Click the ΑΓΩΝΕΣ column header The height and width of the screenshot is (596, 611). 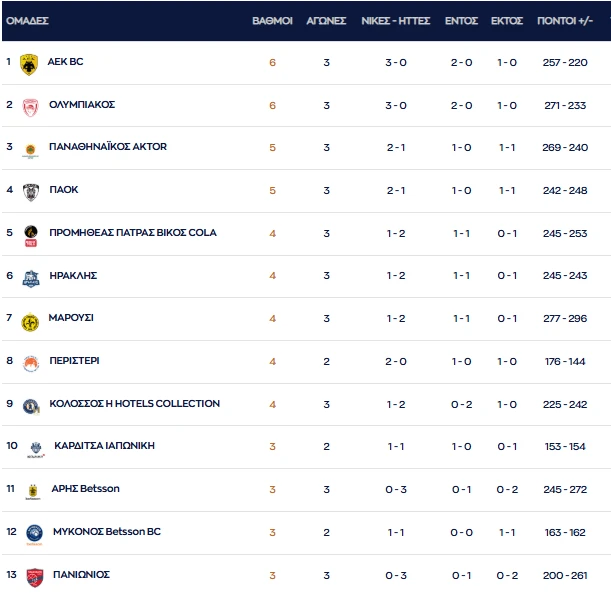tap(326, 20)
